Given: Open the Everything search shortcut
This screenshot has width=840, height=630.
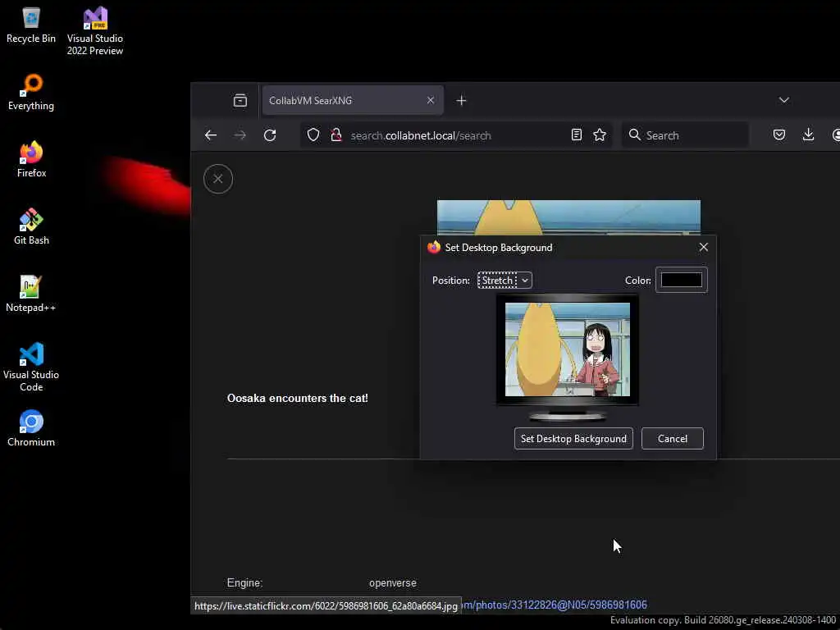Looking at the screenshot, I should [x=31, y=92].
